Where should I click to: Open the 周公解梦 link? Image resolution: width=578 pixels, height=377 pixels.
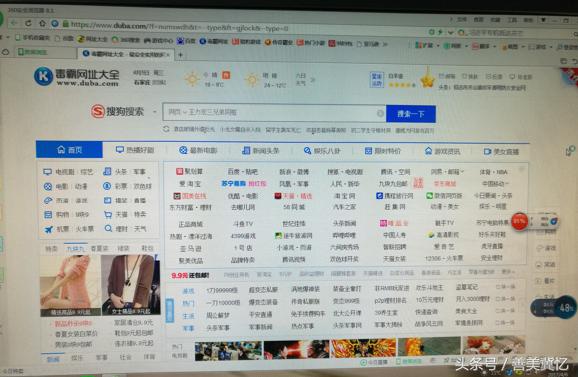[x=218, y=315]
